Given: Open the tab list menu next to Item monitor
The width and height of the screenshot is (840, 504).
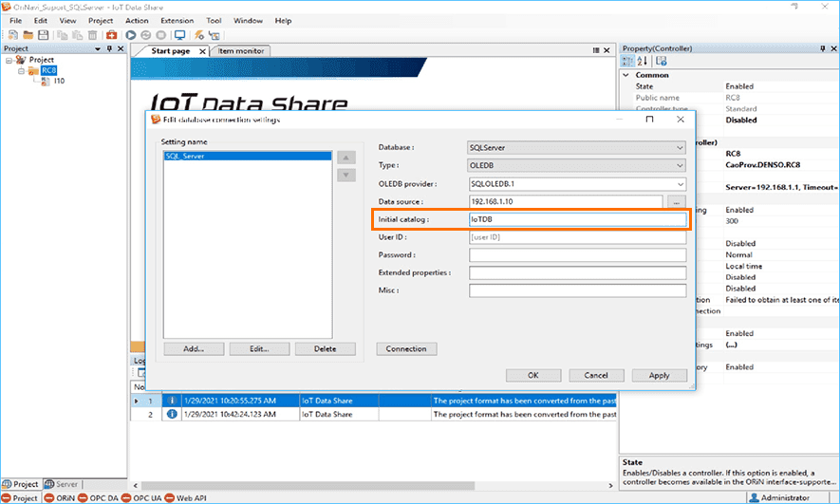Looking at the screenshot, I should tap(596, 50).
